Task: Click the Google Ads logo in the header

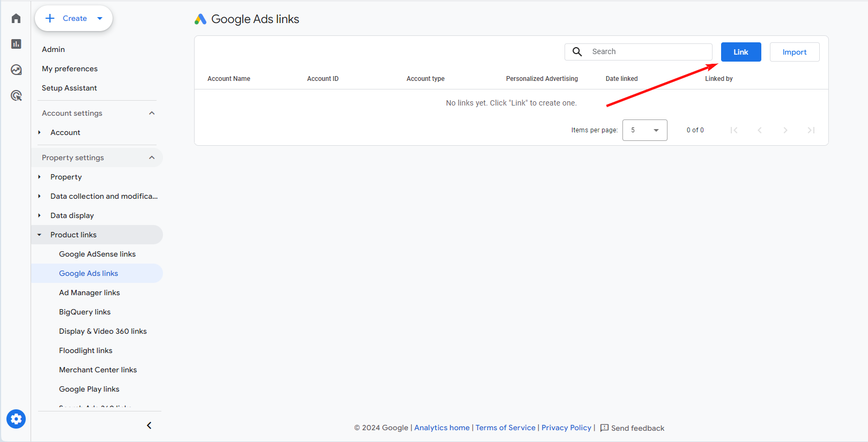Action: (201, 19)
